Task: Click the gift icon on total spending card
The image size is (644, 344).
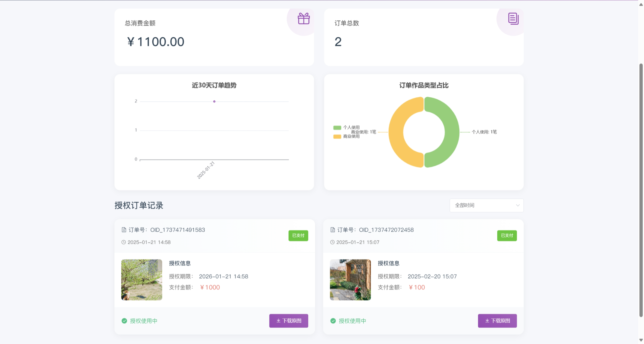Action: [x=303, y=19]
